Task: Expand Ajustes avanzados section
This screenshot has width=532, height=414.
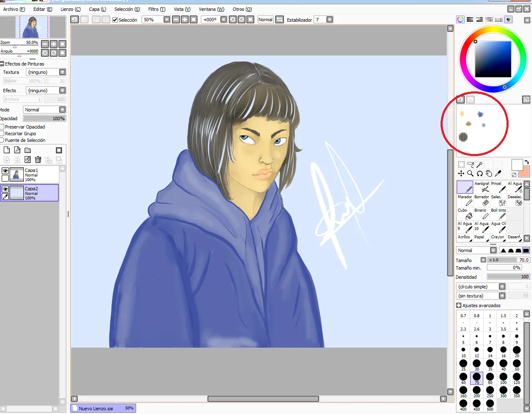Action: click(459, 305)
